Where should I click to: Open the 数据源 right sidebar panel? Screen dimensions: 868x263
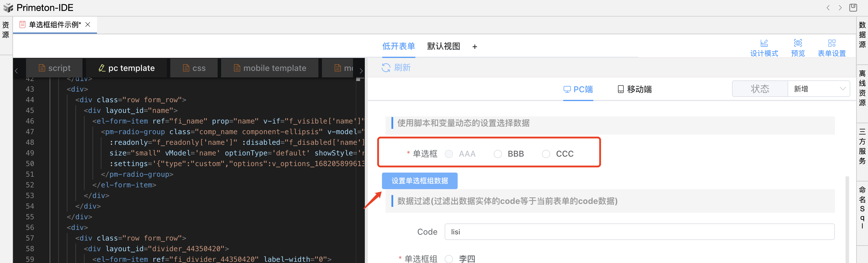tap(862, 35)
